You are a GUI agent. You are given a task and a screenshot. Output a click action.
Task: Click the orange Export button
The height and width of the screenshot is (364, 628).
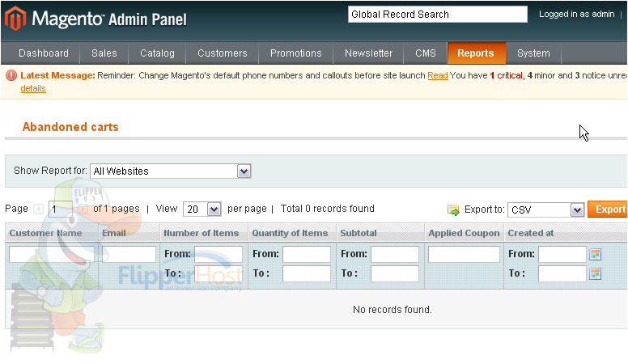pyautogui.click(x=608, y=210)
